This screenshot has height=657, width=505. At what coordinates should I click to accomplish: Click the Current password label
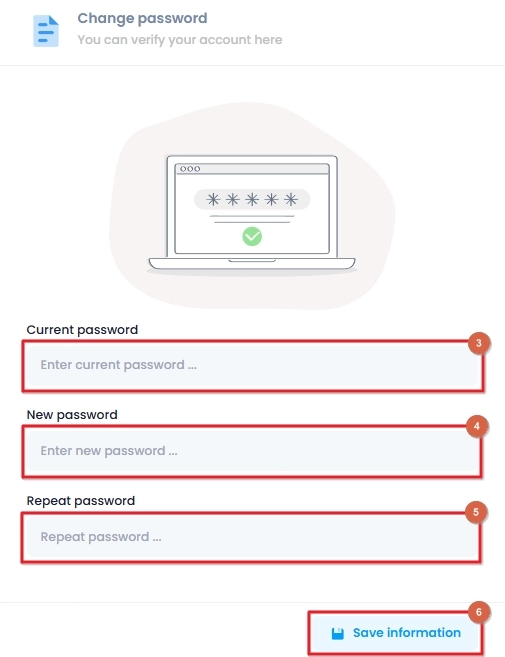(82, 330)
